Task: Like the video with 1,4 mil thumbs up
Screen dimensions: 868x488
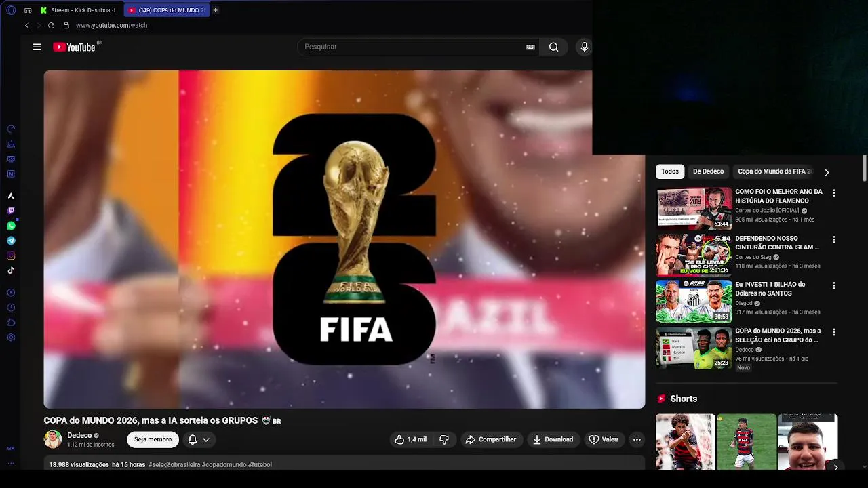Action: [411, 439]
